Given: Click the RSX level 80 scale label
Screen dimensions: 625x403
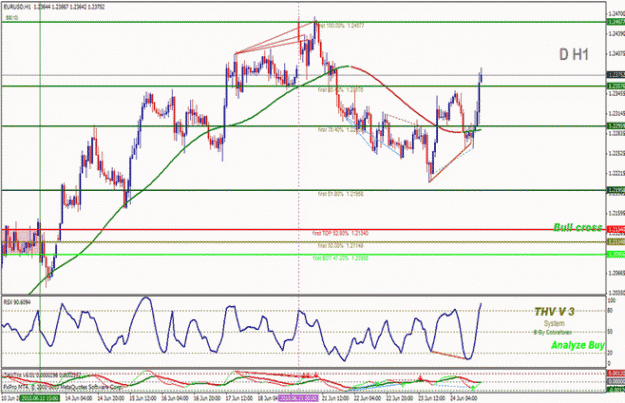Looking at the screenshot, I should (x=610, y=311).
